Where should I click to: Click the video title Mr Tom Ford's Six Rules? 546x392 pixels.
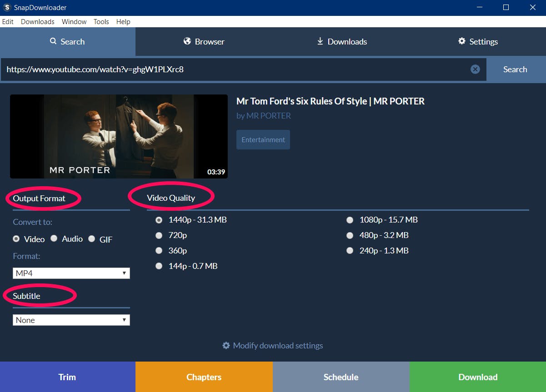click(331, 101)
